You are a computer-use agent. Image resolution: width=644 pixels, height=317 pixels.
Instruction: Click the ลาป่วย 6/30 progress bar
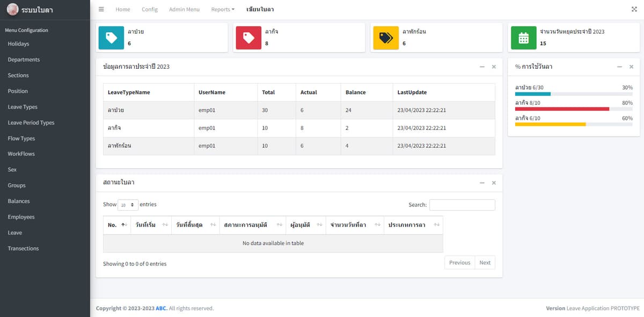click(574, 94)
